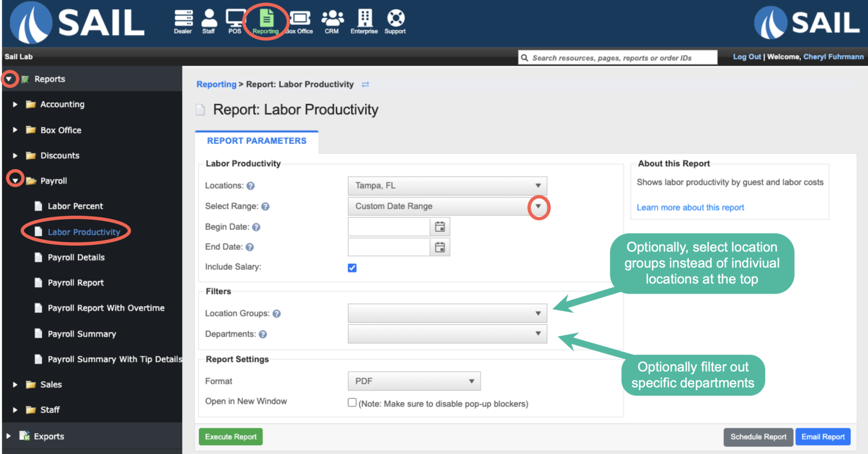Open the Box Office module icon
Image resolution: width=868 pixels, height=454 pixels.
[300, 22]
